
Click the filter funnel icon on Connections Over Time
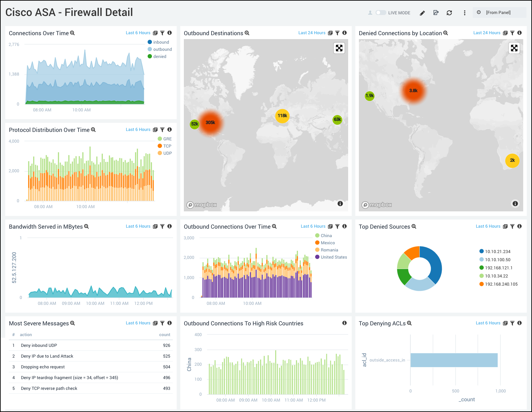pyautogui.click(x=163, y=33)
